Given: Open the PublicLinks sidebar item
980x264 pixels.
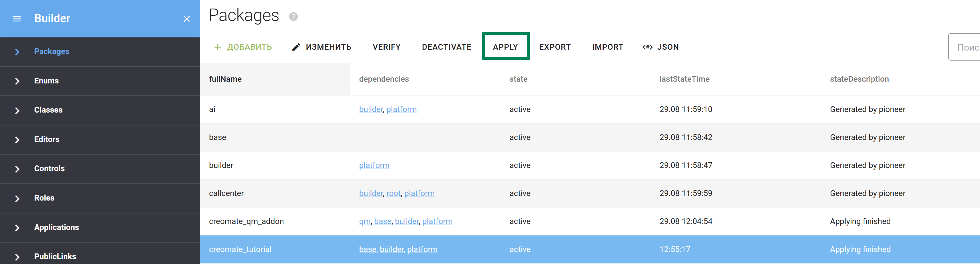Looking at the screenshot, I should point(55,256).
